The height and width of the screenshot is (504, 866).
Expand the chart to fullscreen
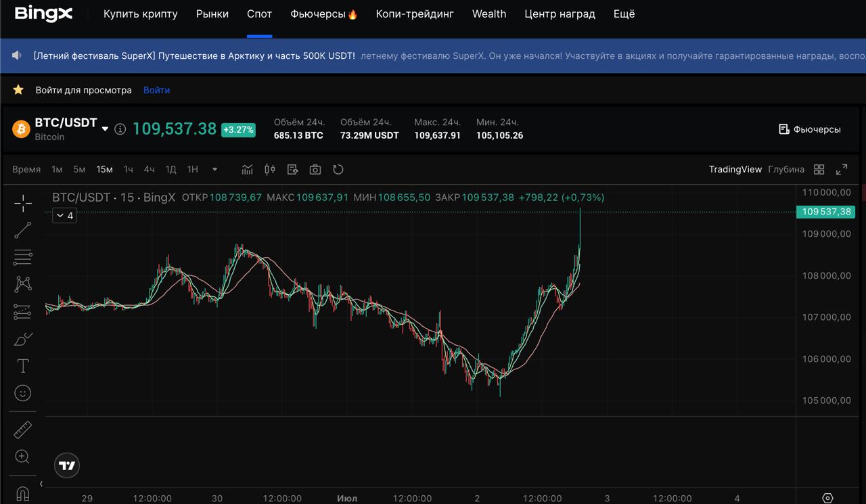point(842,169)
